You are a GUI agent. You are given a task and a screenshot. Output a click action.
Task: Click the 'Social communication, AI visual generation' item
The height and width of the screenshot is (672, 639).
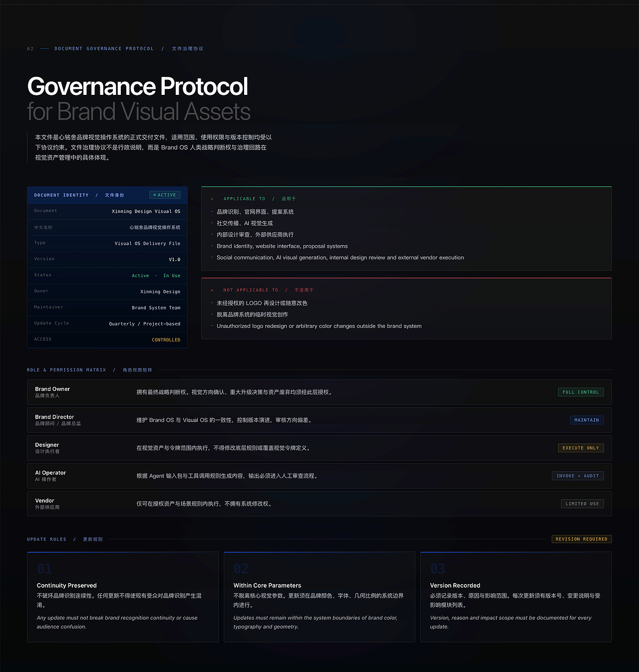pos(340,258)
